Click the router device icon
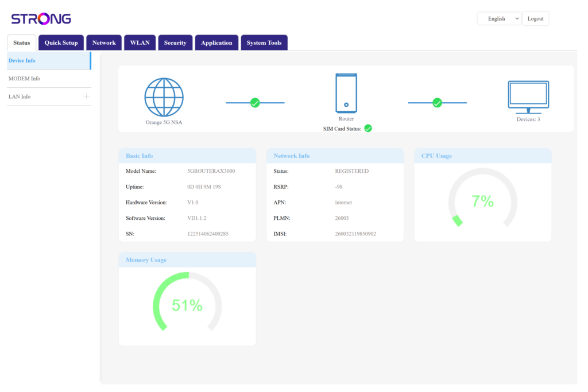The height and width of the screenshot is (392, 588). (x=346, y=93)
